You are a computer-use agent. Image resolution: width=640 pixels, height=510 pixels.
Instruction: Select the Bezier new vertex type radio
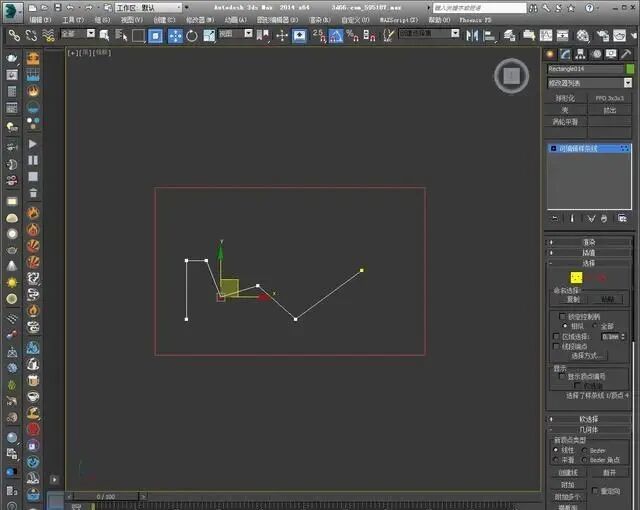584,450
